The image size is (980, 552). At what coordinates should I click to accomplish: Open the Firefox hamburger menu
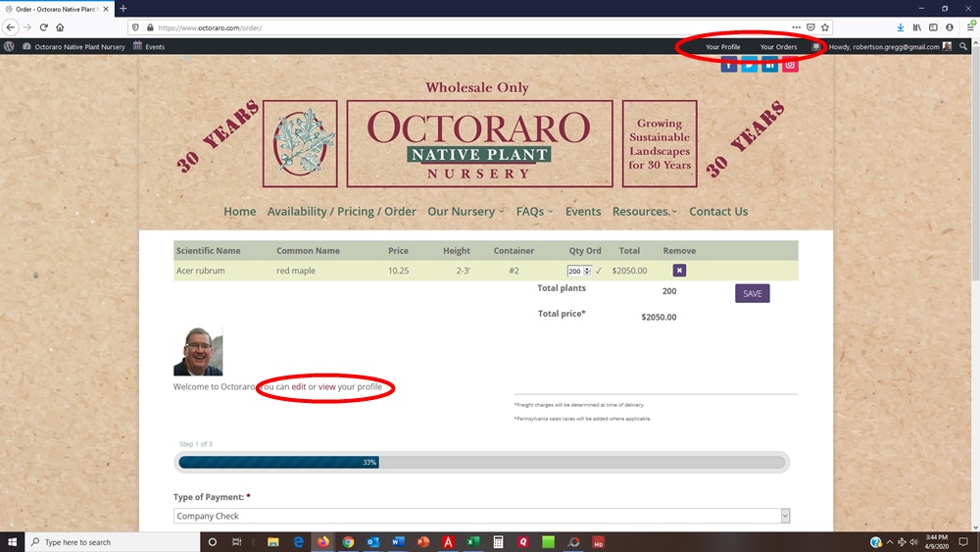point(970,26)
